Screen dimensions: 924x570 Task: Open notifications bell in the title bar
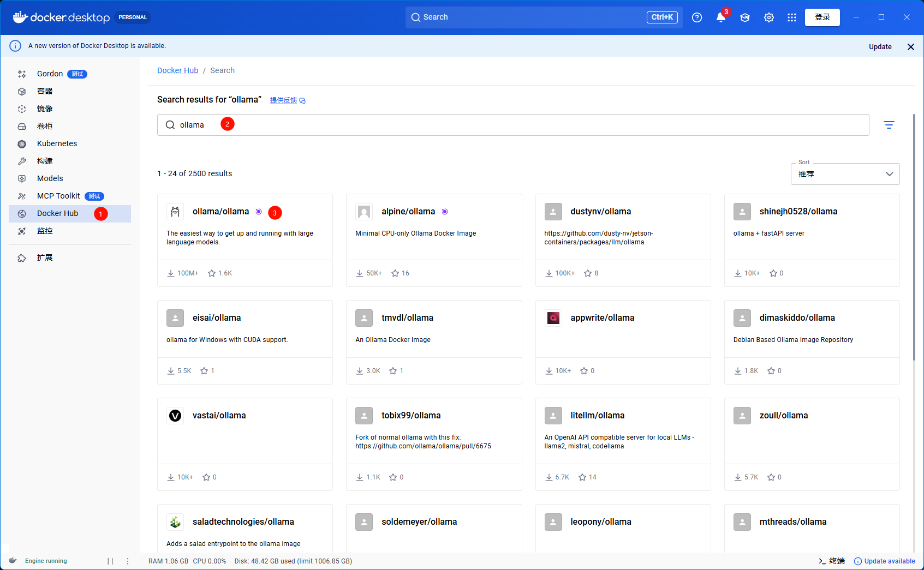721,17
